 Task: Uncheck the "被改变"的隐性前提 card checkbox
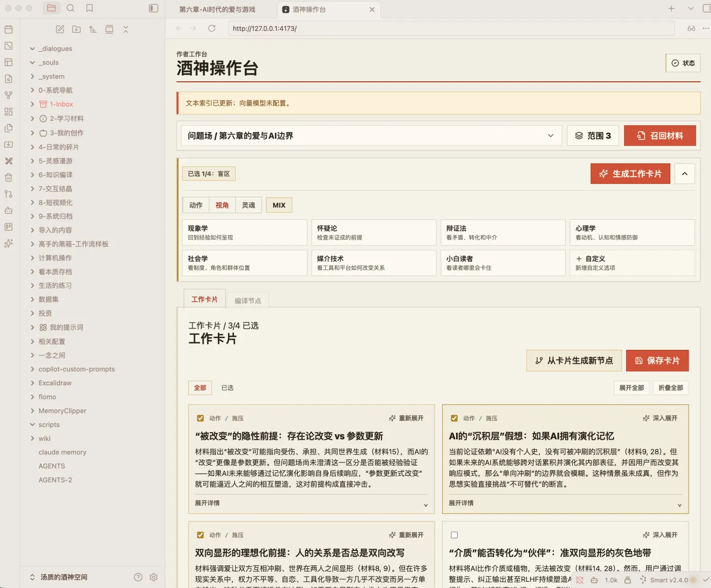click(200, 418)
